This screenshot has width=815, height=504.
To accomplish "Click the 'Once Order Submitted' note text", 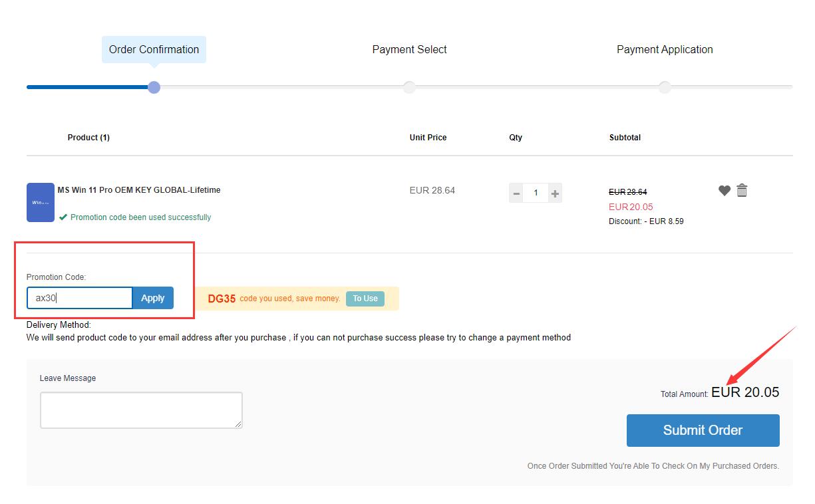I will point(653,466).
